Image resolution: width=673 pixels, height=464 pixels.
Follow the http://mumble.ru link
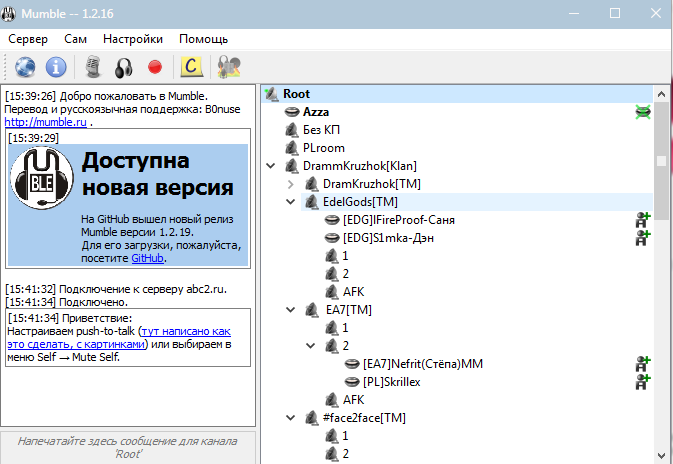point(45,122)
